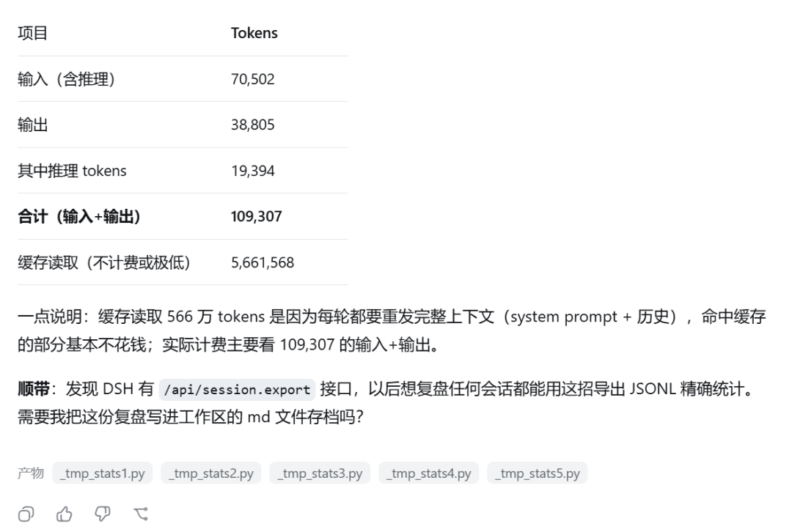Give the response a thumbs down
This screenshot has width=792, height=532.
point(103,514)
